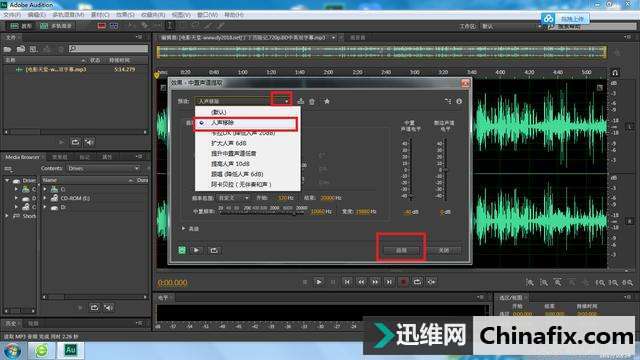Save preset icon in effect dialog
Viewport: 640px width, 360px height.
(x=301, y=101)
